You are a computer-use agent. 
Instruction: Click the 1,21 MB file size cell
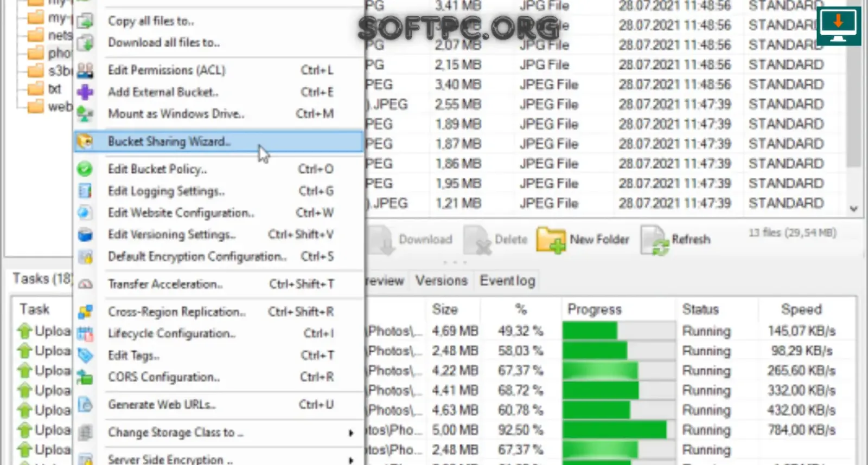[458, 203]
